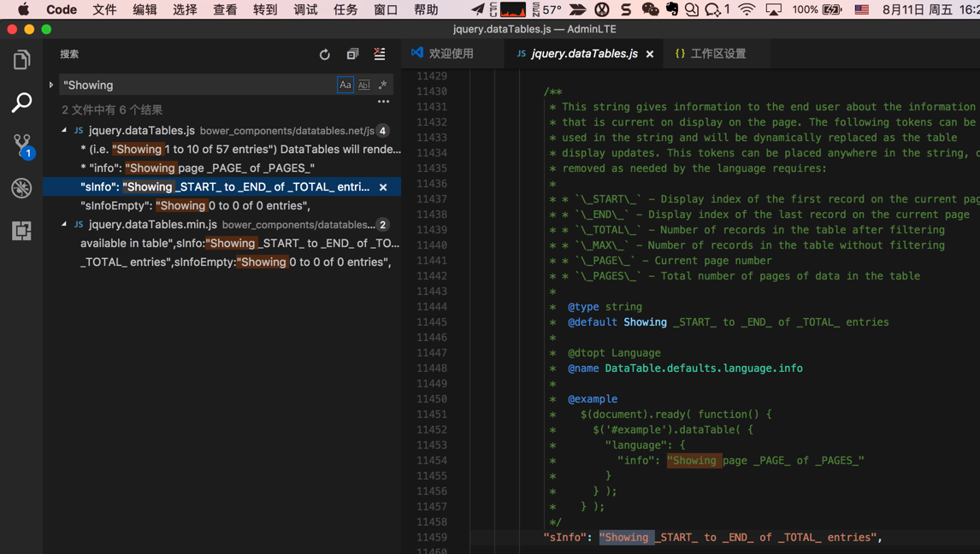Screen dimensions: 980x554
Task: Switch to the 工作区设置 tab
Action: pyautogui.click(x=717, y=54)
